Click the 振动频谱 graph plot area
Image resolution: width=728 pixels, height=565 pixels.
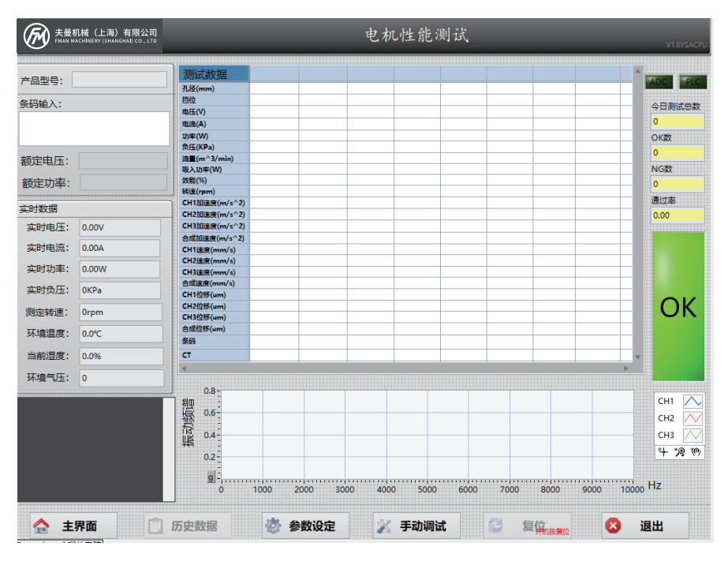[x=427, y=435]
